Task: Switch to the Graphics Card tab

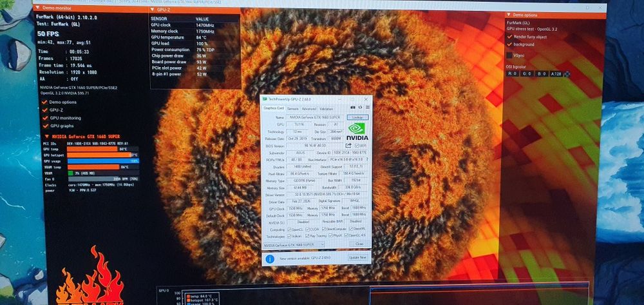Action: point(274,108)
